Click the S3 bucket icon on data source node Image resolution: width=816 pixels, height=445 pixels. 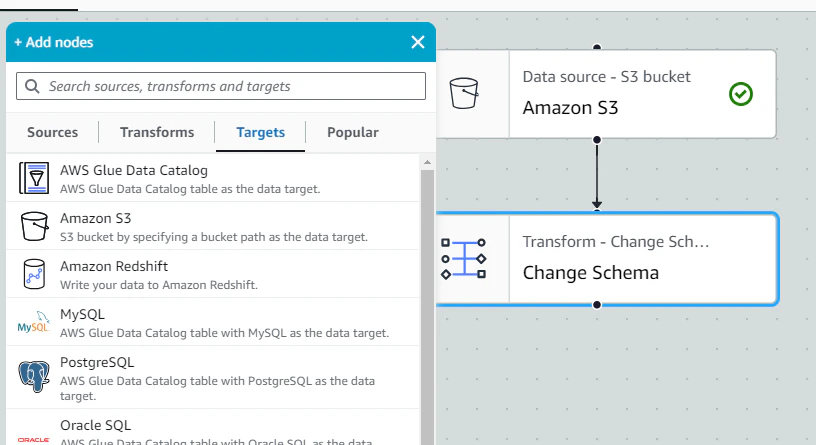464,93
